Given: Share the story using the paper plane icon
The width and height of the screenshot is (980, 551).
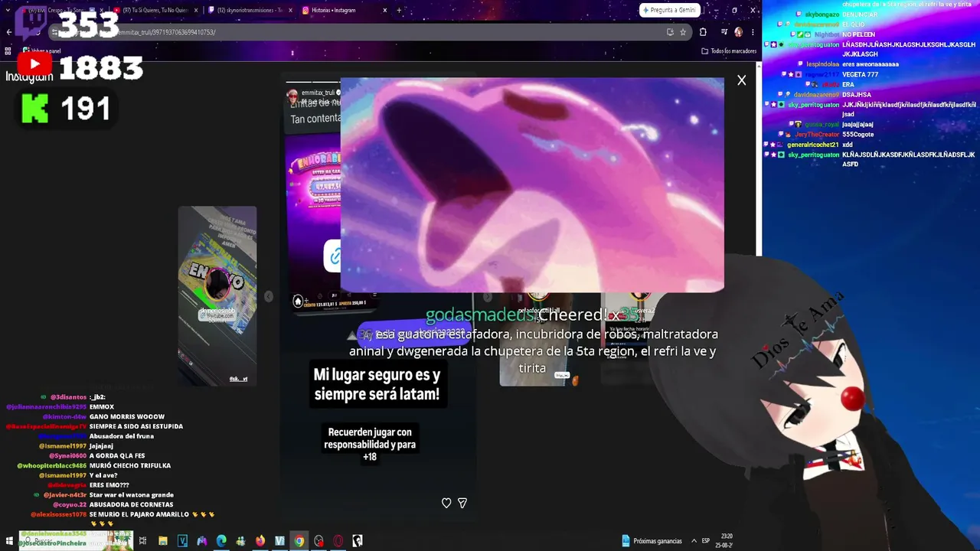Looking at the screenshot, I should tap(462, 503).
